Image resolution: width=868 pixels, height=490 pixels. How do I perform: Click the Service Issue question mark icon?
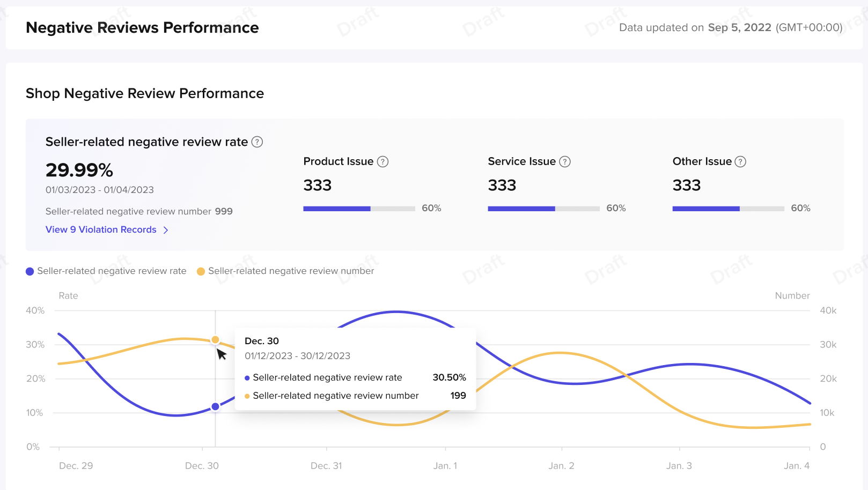[565, 162]
